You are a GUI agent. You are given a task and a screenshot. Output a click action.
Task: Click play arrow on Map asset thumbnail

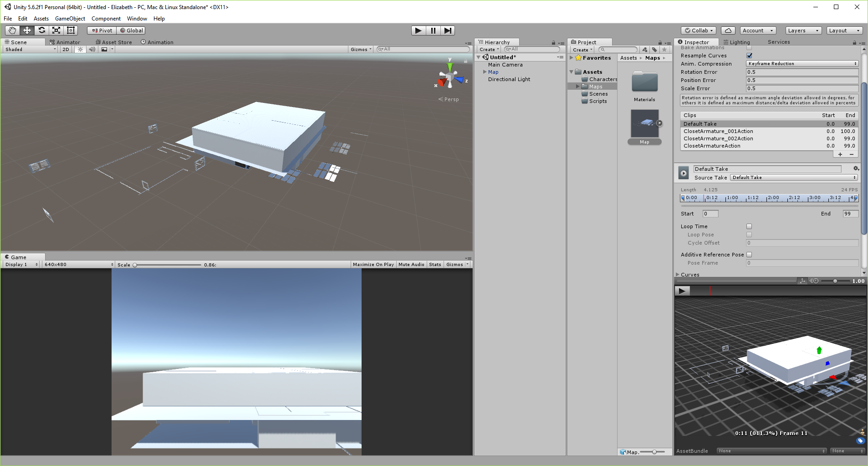659,123
